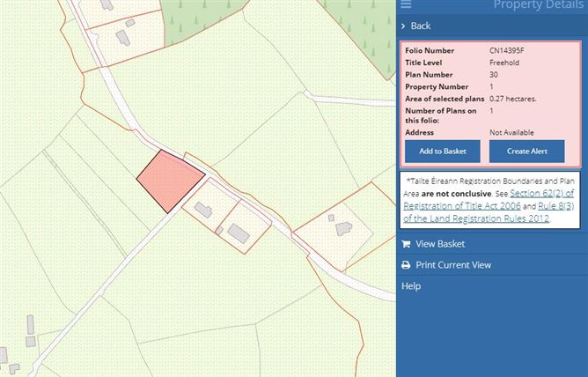Viewport: 588px width, 377px height.
Task: Select the highlighted red land parcel
Action: pos(170,182)
